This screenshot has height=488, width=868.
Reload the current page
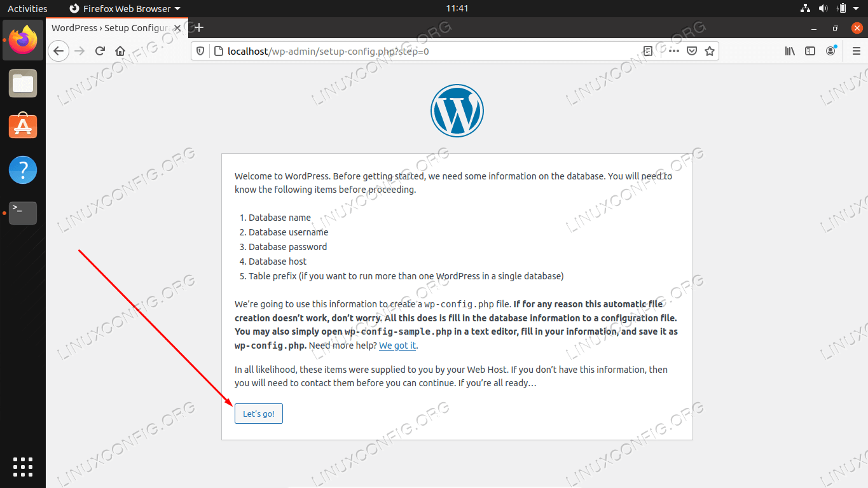(100, 51)
